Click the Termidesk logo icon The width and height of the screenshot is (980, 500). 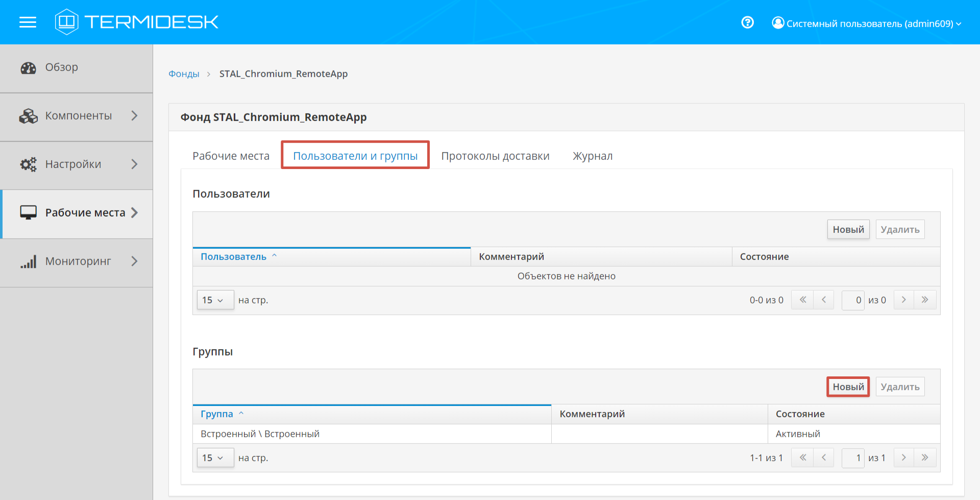pos(66,22)
